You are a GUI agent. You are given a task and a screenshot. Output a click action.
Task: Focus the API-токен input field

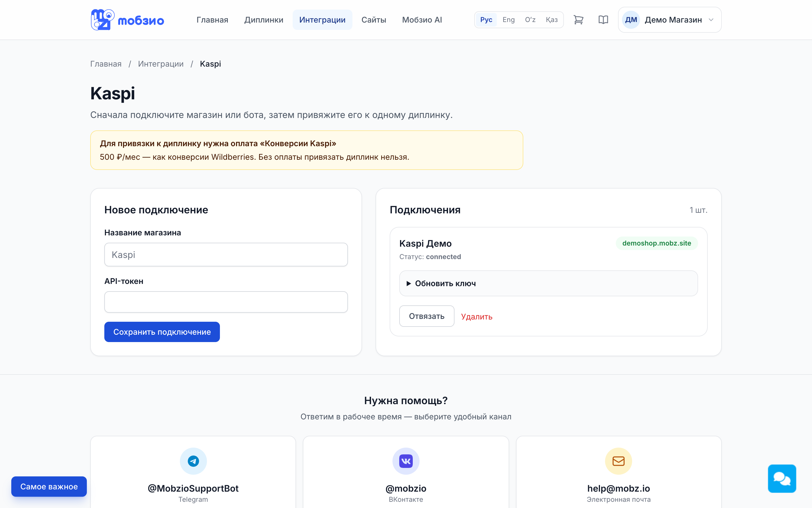tap(226, 302)
